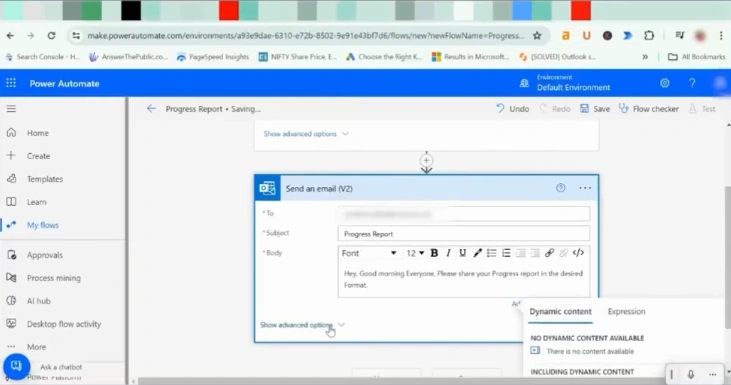Image resolution: width=731 pixels, height=385 pixels.
Task: Toggle the left navigation hamburger menu
Action: (11, 109)
